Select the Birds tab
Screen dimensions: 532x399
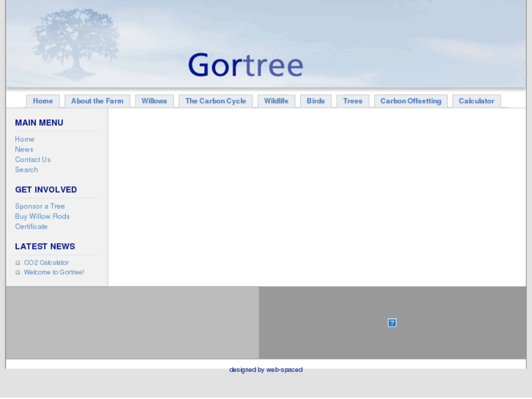(315, 101)
